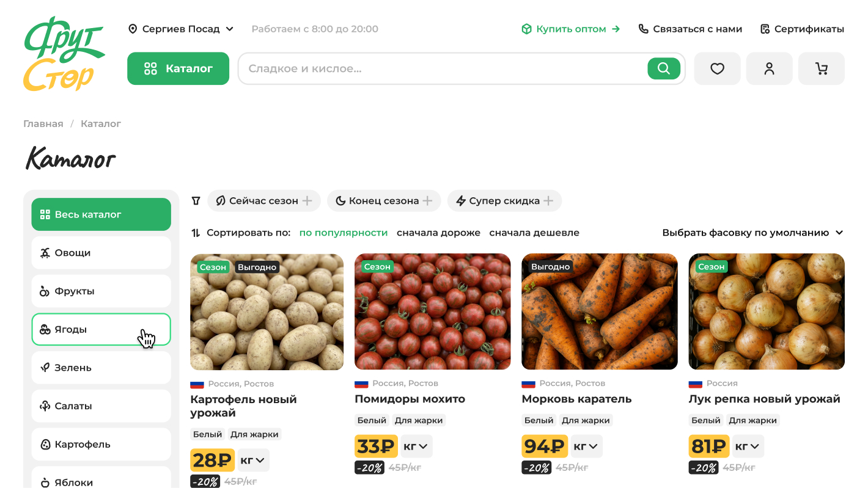This screenshot has height=488, width=868.
Task: Click the green search magnifier button
Action: 663,68
